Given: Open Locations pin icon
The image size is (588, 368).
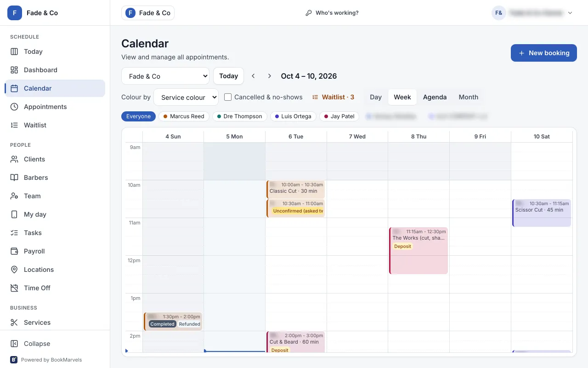Looking at the screenshot, I should (14, 270).
